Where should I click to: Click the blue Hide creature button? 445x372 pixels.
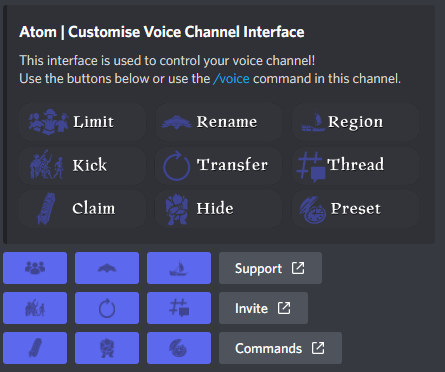click(x=107, y=348)
